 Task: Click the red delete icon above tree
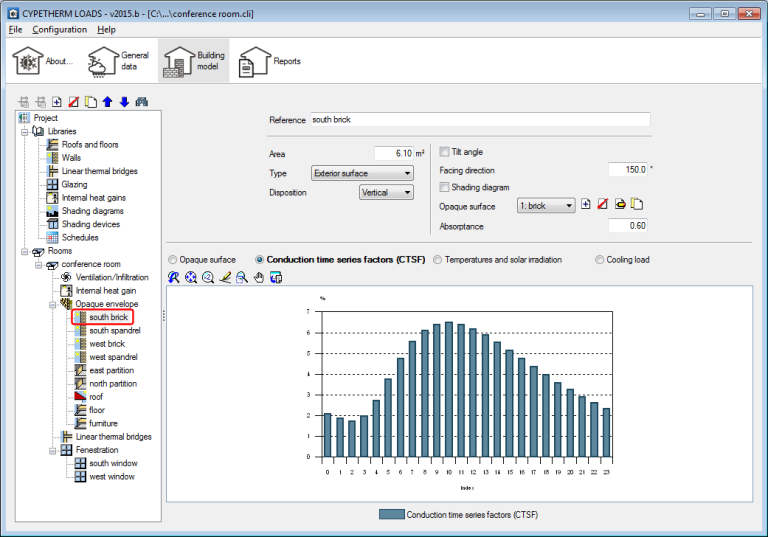point(74,102)
